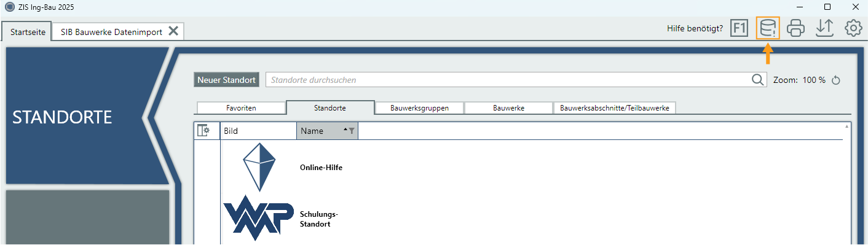Open the Bauwerksabschnitte/Teilbauwerke tab
The image size is (868, 245).
coord(615,107)
